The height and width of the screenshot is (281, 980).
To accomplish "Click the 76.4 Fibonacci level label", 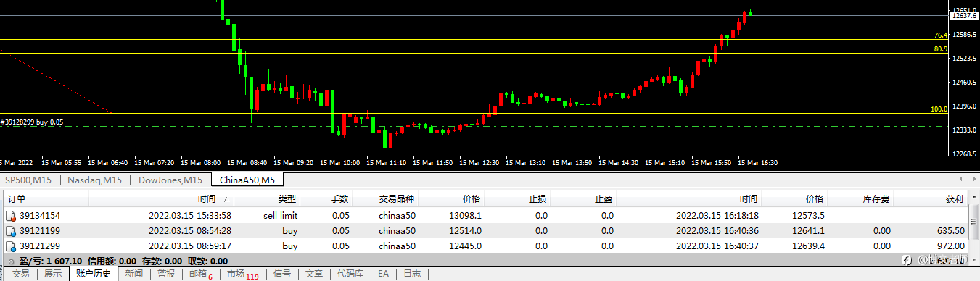I will tap(941, 35).
